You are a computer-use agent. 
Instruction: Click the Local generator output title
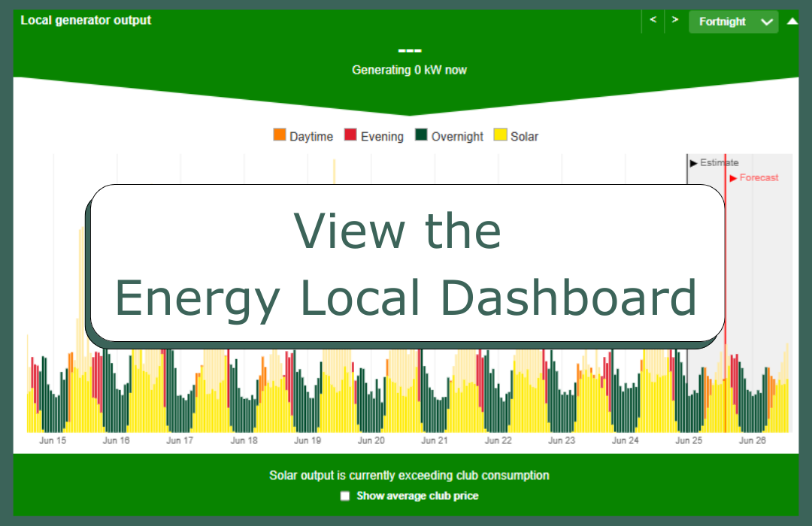86,20
